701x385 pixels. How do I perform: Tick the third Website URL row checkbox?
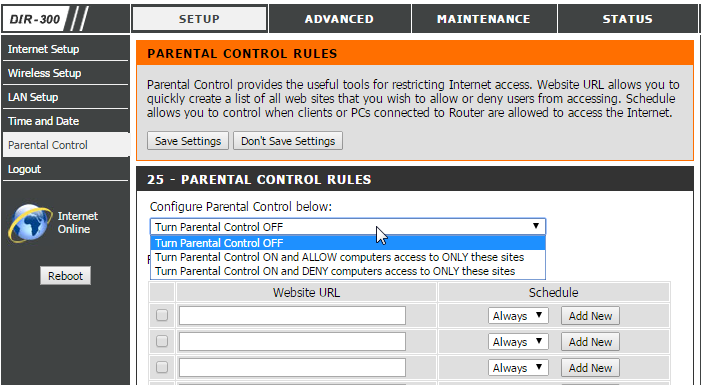[x=162, y=367]
